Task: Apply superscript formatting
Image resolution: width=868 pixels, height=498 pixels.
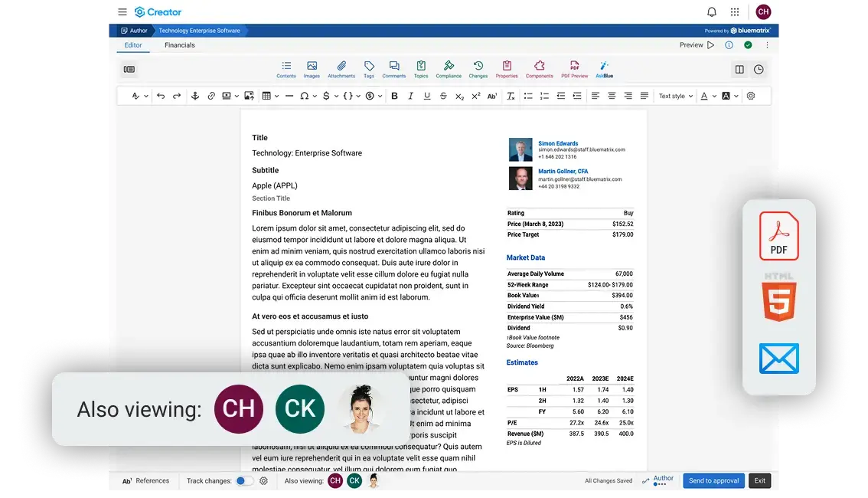Action: pos(475,96)
